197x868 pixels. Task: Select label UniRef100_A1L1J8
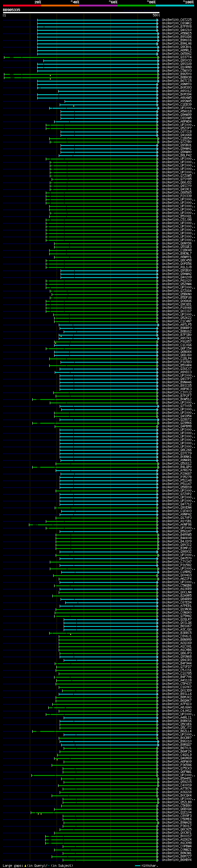click(176, 267)
